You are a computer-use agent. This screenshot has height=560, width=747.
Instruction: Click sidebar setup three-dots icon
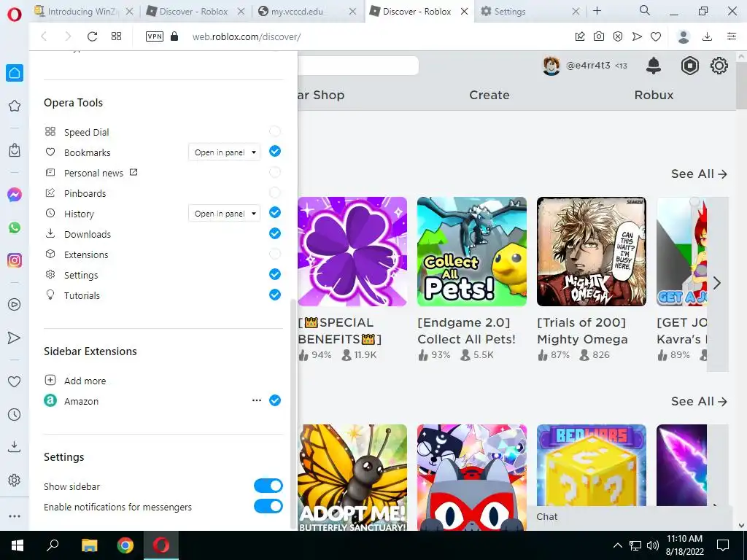click(x=15, y=516)
